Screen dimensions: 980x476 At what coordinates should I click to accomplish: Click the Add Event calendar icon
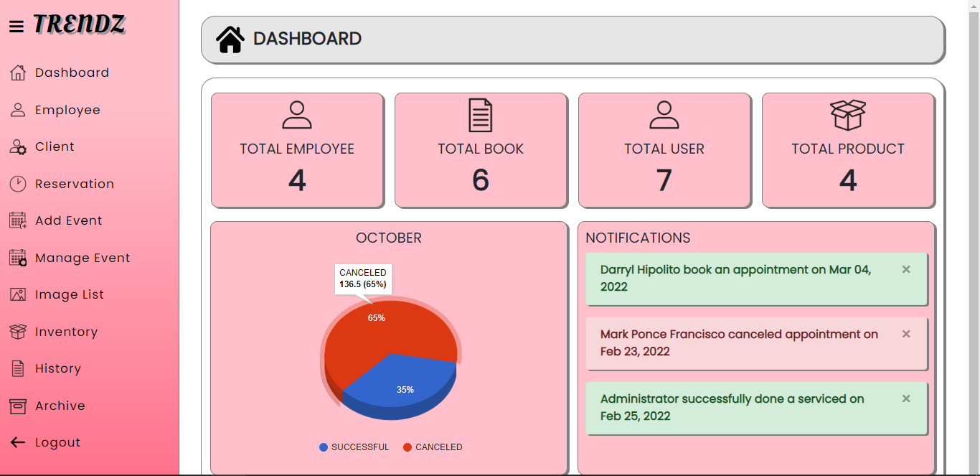pos(17,220)
